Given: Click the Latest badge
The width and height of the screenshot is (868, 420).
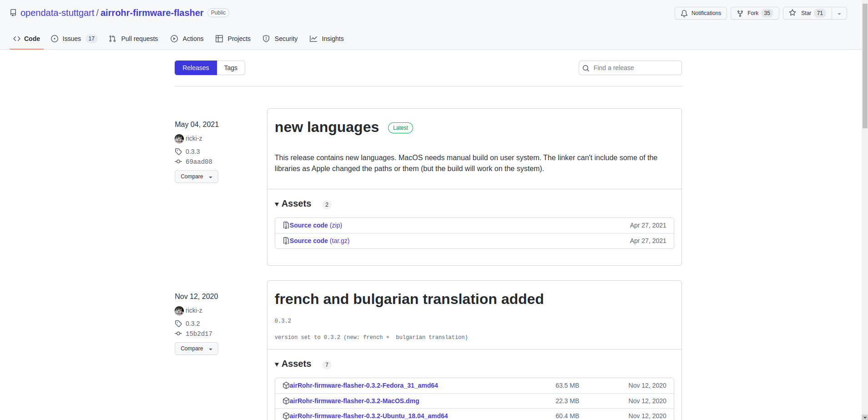Looking at the screenshot, I should (400, 128).
